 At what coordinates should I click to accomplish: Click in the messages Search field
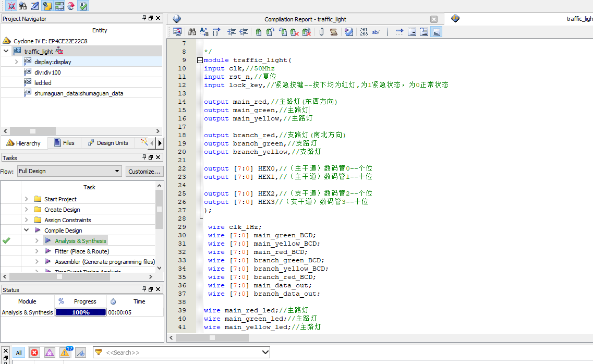point(181,353)
